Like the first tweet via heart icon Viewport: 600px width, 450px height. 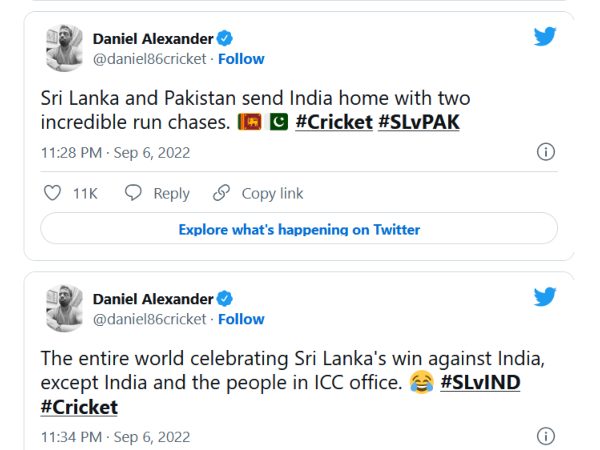click(53, 193)
